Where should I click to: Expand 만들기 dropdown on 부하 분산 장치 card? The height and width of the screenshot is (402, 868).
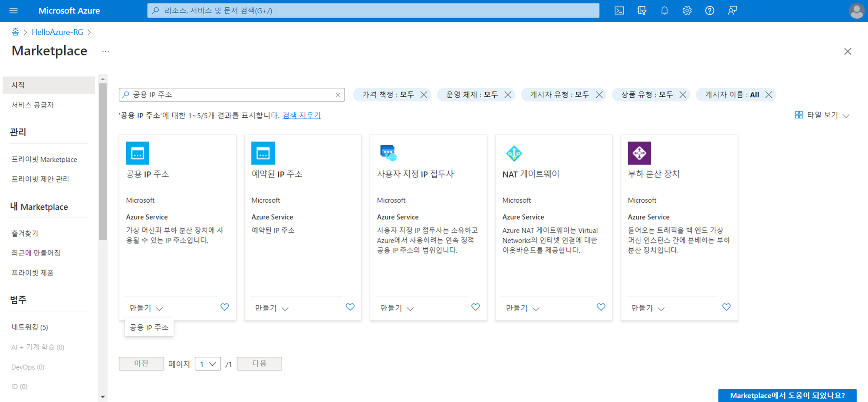tap(648, 308)
